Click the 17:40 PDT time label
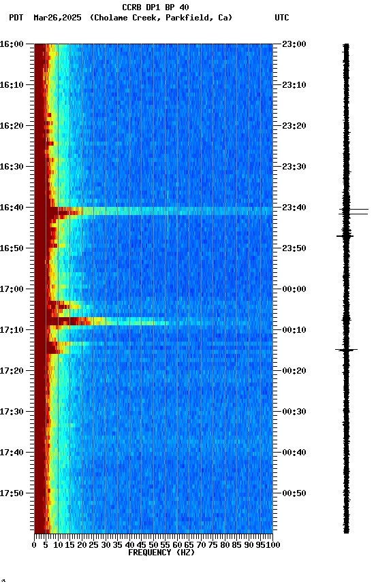The width and height of the screenshot is (376, 588). [x=12, y=453]
